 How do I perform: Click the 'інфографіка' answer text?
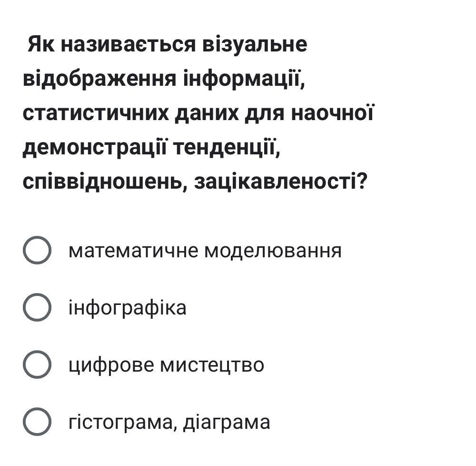click(x=128, y=308)
